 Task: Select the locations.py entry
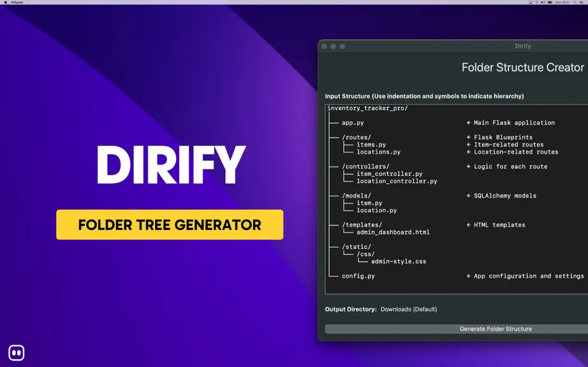coord(378,152)
